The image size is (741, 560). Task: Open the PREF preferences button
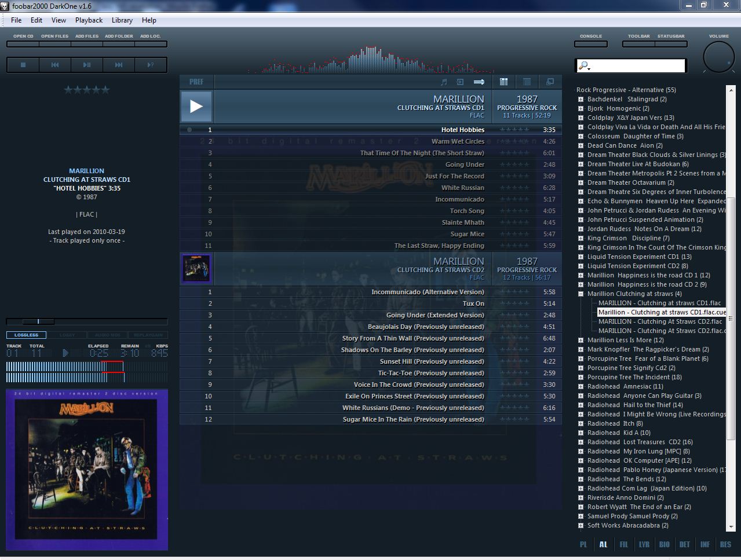click(x=196, y=82)
